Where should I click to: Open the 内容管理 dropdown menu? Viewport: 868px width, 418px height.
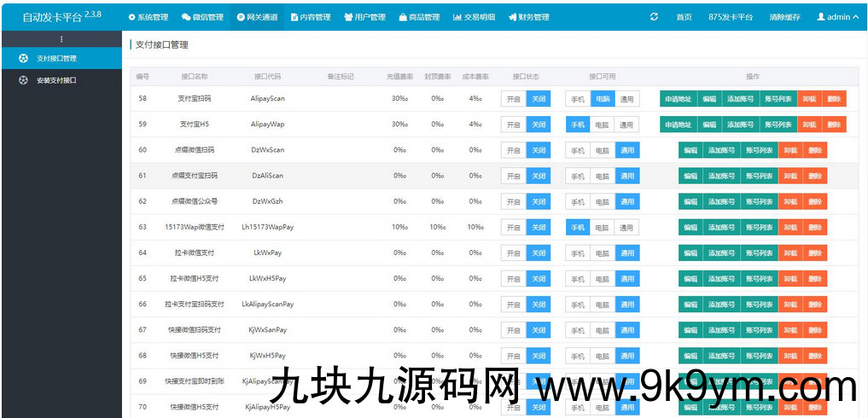coord(311,17)
